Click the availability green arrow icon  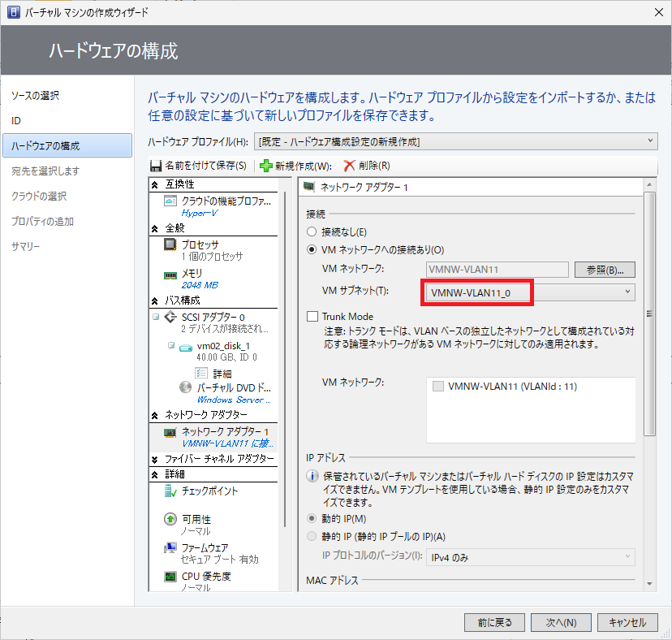coord(170,519)
